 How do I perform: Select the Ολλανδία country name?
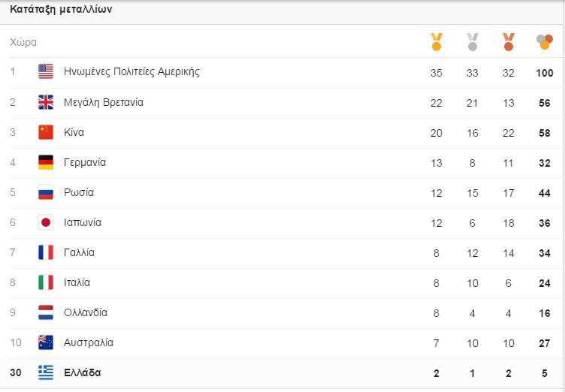point(86,312)
